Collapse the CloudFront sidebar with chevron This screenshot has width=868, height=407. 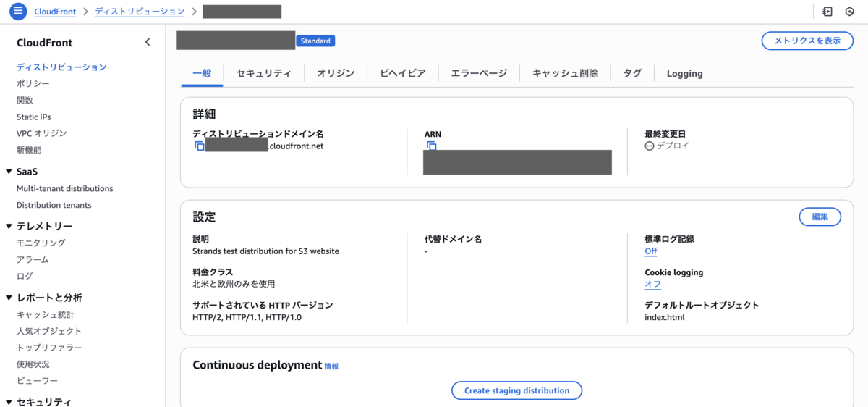tap(148, 42)
